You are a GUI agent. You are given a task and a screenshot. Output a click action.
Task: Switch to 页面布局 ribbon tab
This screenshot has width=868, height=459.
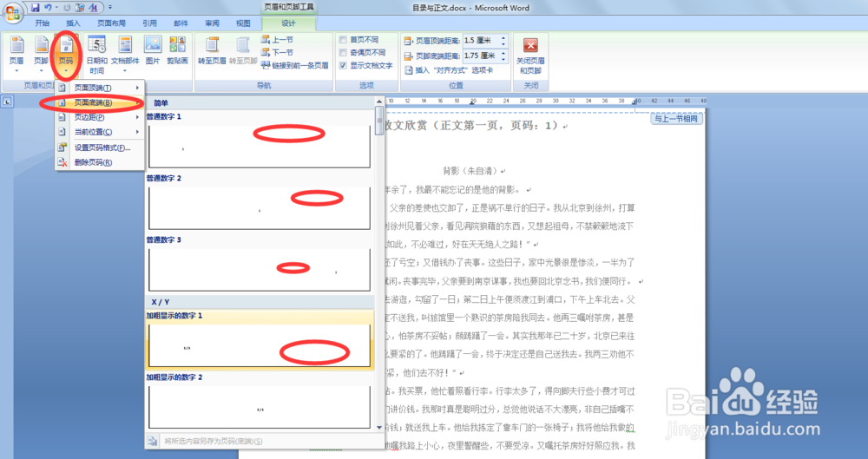pyautogui.click(x=111, y=23)
